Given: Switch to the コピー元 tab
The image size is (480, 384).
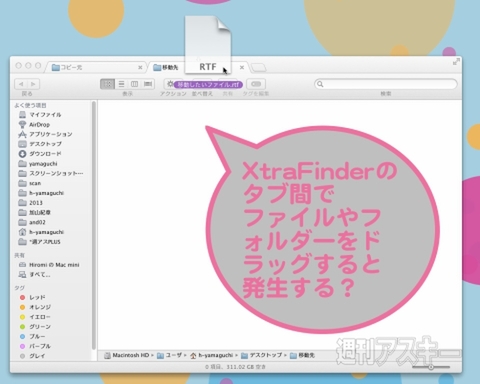Looking at the screenshot, I should coord(97,67).
